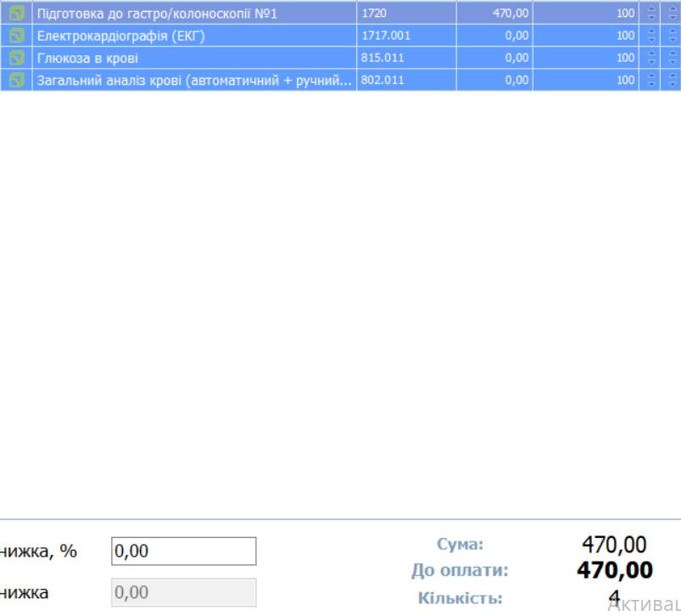Increase the left spinner in Загальний аналіз крові row
681x616 pixels.
(651, 76)
